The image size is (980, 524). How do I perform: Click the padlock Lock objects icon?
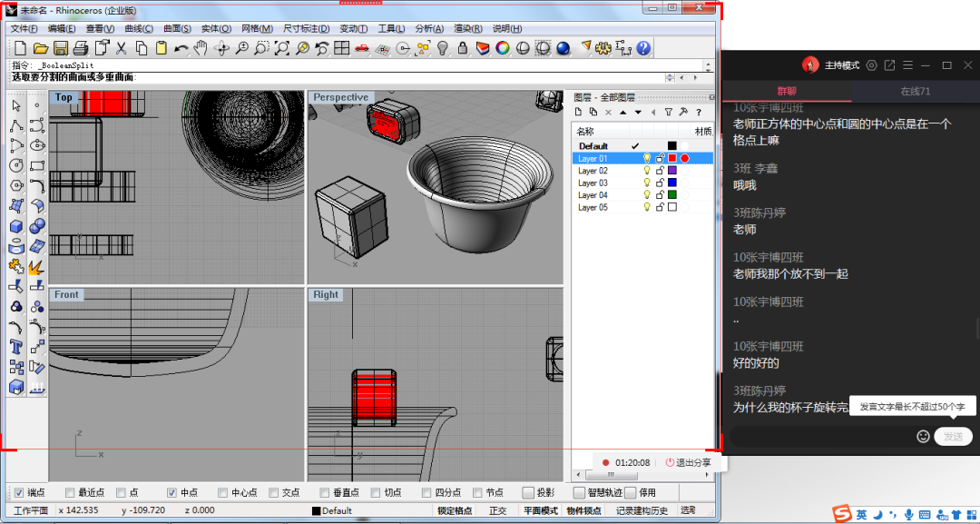click(463, 48)
